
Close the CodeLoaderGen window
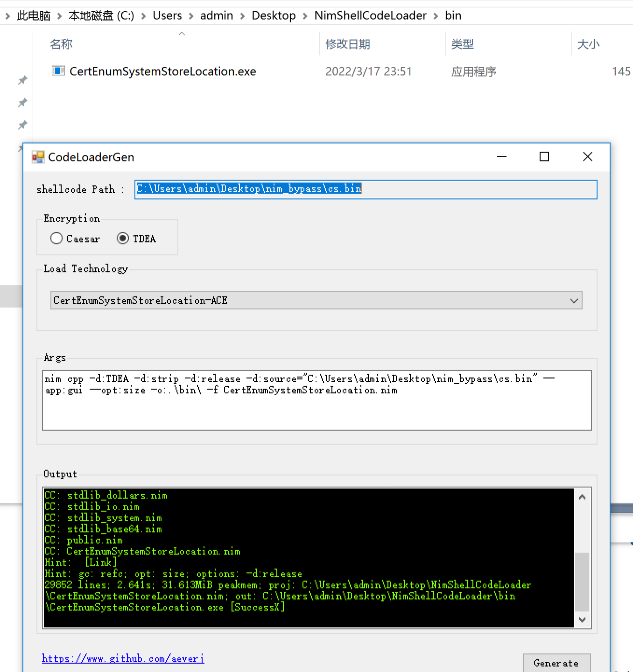pos(588,157)
